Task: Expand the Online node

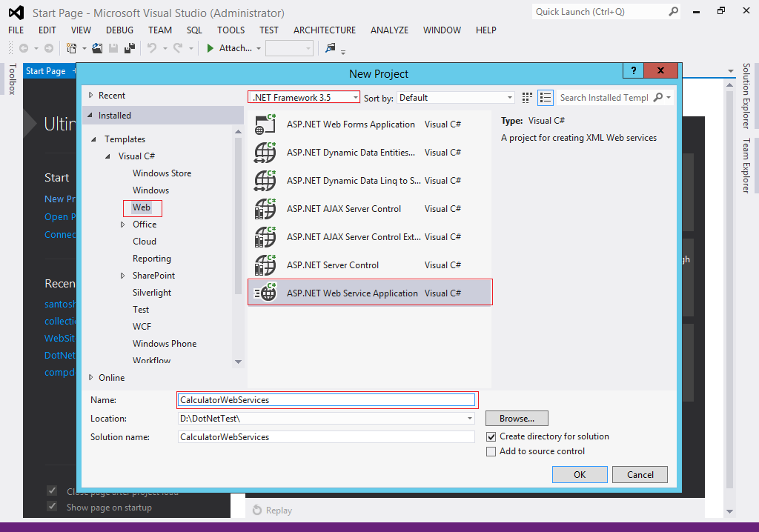Action: click(90, 378)
